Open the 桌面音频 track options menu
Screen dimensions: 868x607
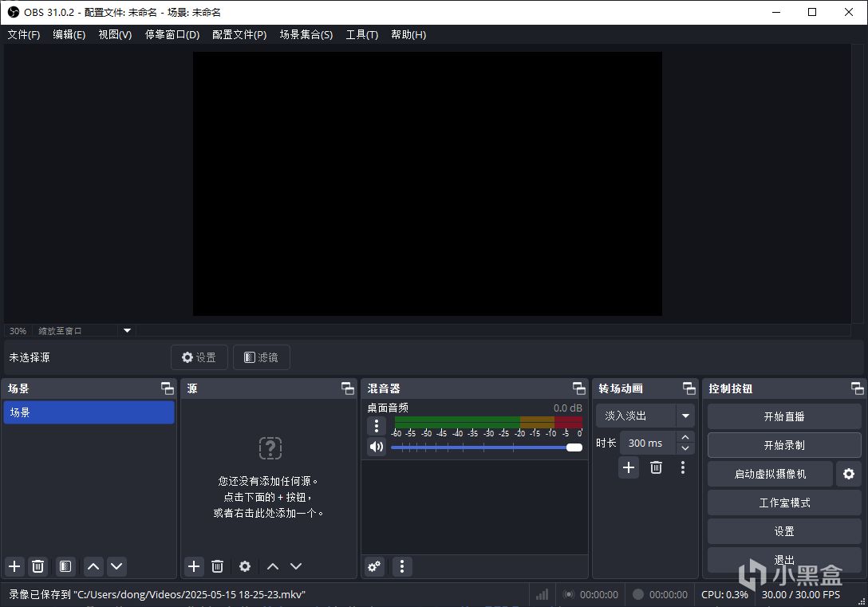pyautogui.click(x=377, y=425)
